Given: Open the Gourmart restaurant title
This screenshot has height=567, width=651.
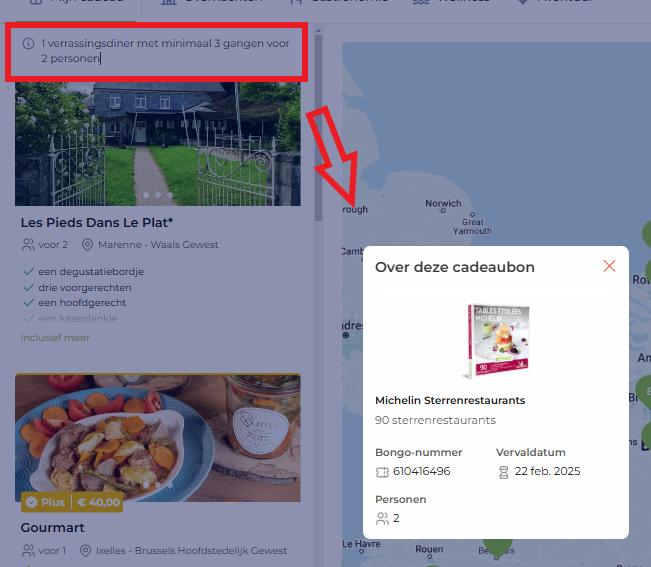Looking at the screenshot, I should (x=53, y=528).
